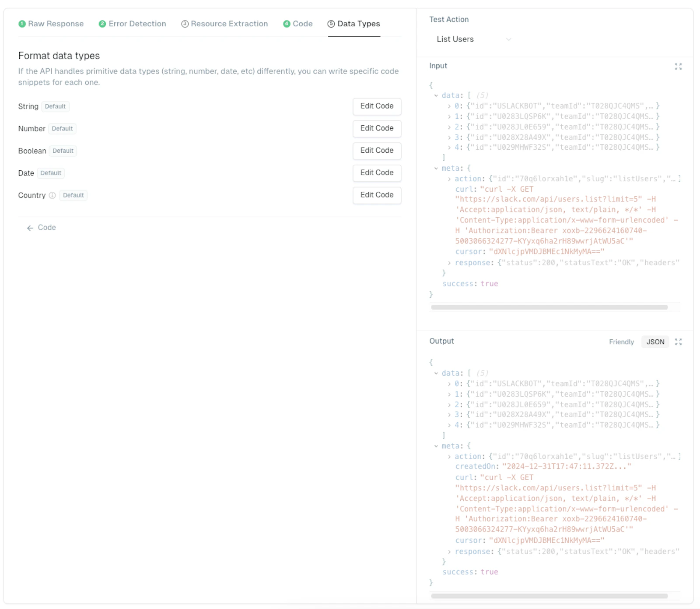
Task: Expand item 4 U029MHWF32S in Output
Action: click(x=449, y=425)
